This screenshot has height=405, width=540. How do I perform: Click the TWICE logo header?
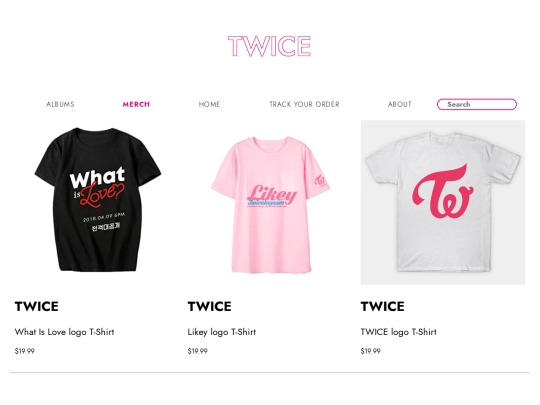click(x=269, y=46)
